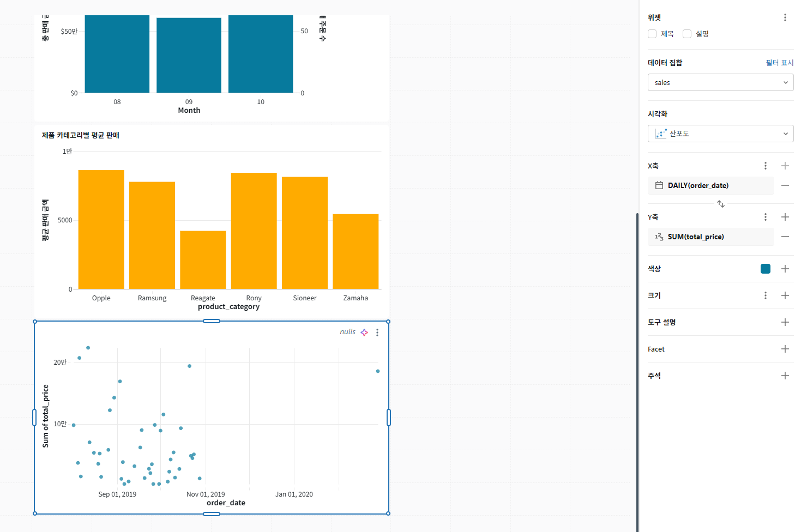The height and width of the screenshot is (532, 795).
Task: Click the AI sparkle icon on scatter chart
Action: [x=364, y=332]
